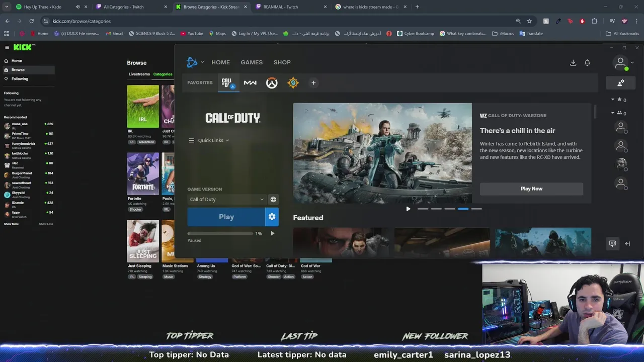Open Battle.net SHOP tab
644x362 pixels.
(x=282, y=62)
